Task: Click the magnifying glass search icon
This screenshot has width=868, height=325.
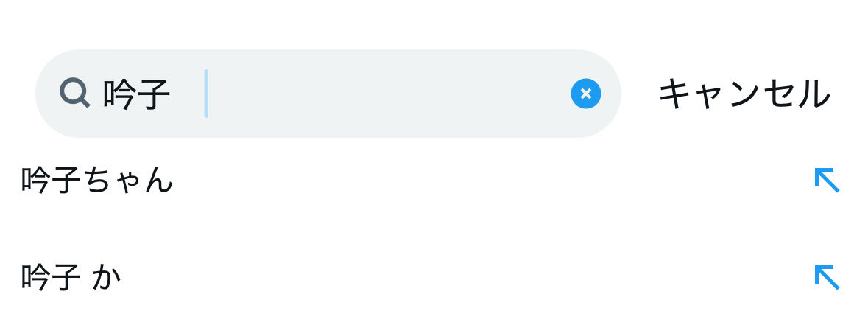Action: (74, 94)
